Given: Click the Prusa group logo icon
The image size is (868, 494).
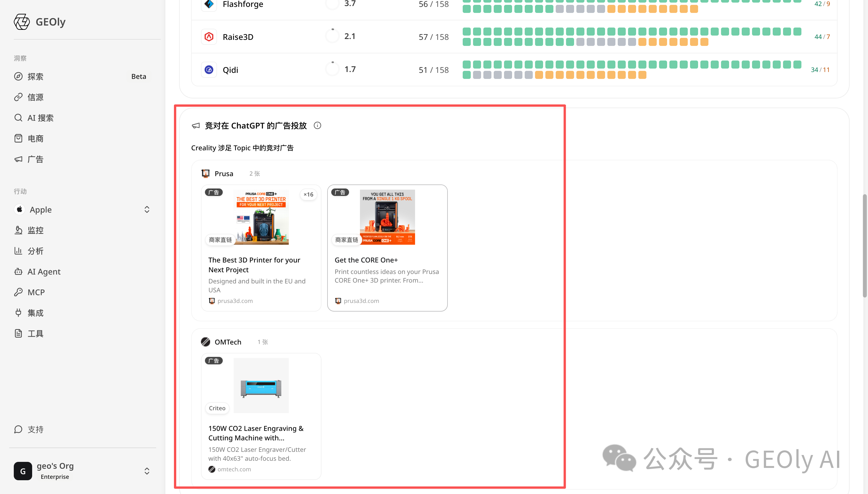Looking at the screenshot, I should [x=205, y=173].
